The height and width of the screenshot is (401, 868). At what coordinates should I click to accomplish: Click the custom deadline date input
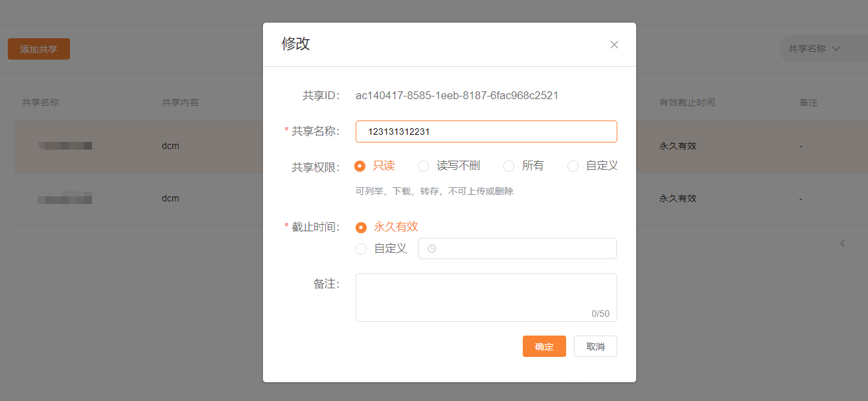[518, 249]
